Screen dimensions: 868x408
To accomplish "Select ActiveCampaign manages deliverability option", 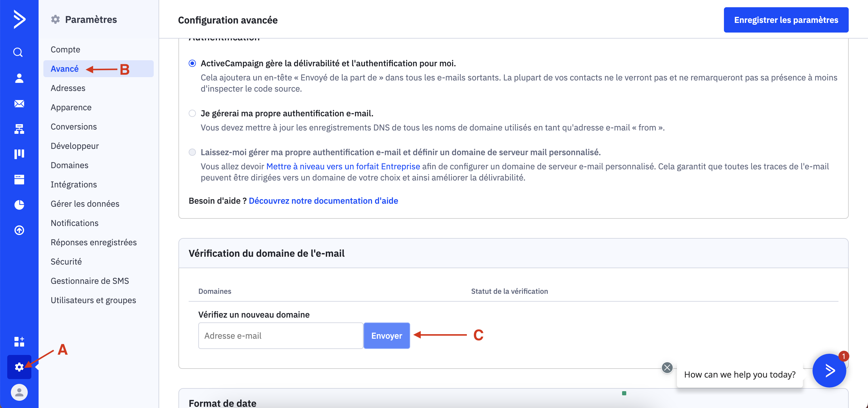I will [192, 63].
